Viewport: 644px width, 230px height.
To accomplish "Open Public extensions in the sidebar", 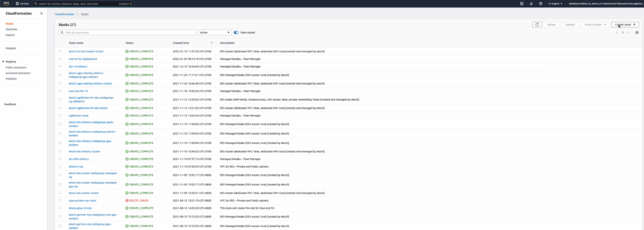I will click(16, 68).
